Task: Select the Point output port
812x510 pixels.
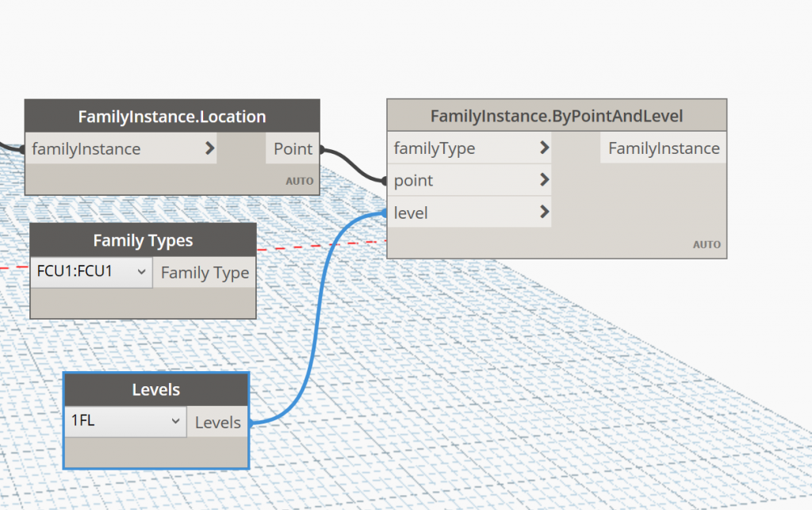Action: point(293,148)
